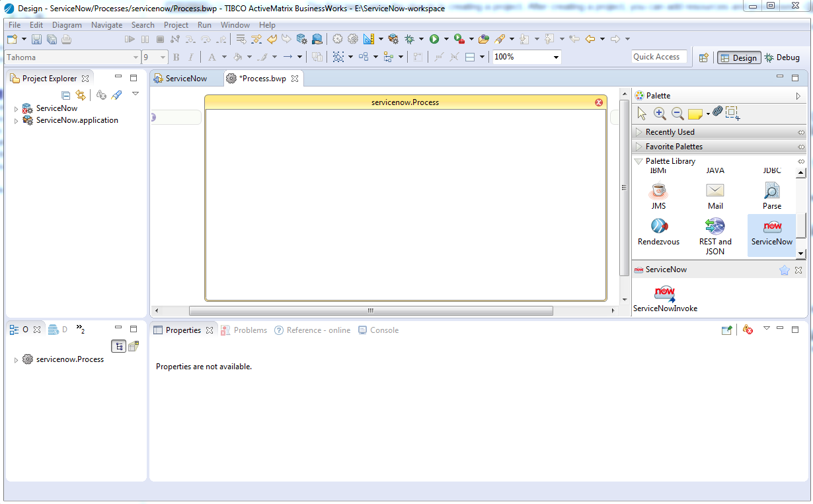Open the Parse palette
The width and height of the screenshot is (813, 504).
[772, 196]
